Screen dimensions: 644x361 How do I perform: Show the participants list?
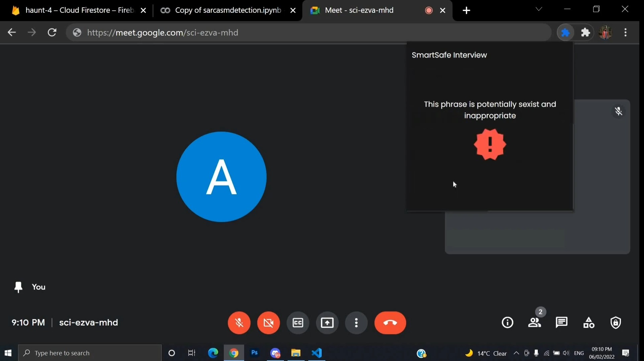(534, 323)
